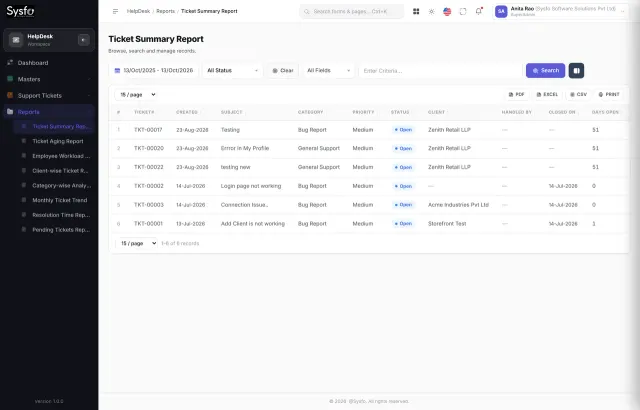Pick the date range field

[x=153, y=71]
